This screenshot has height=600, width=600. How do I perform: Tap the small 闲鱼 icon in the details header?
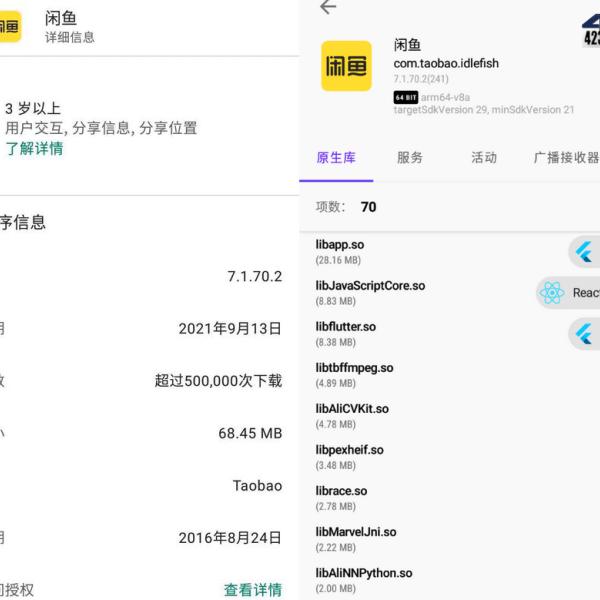(10, 26)
